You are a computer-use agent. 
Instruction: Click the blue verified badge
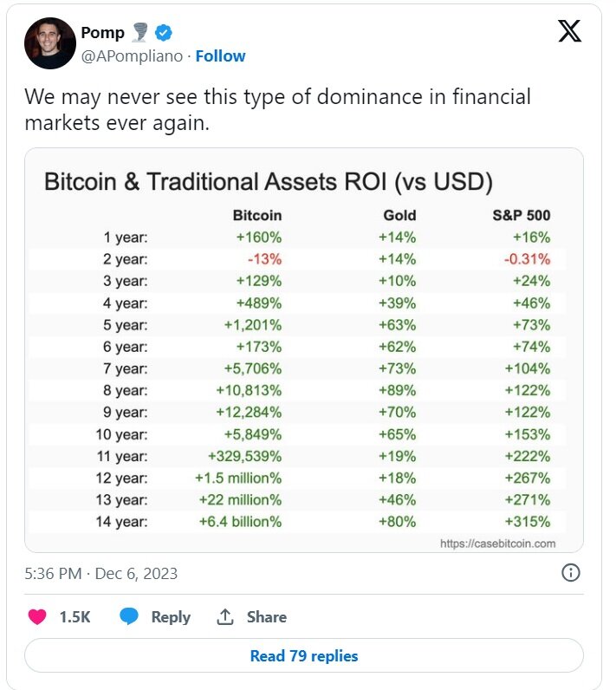pos(164,33)
